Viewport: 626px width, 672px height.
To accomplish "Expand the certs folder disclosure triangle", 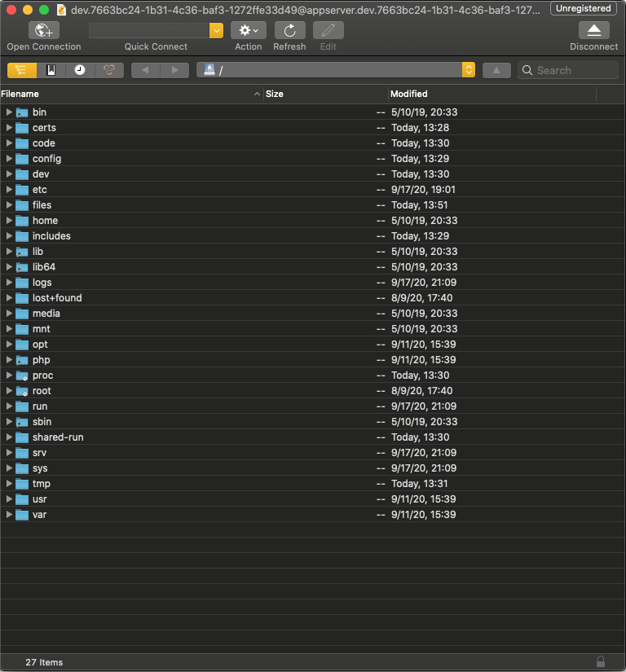I will [x=9, y=128].
